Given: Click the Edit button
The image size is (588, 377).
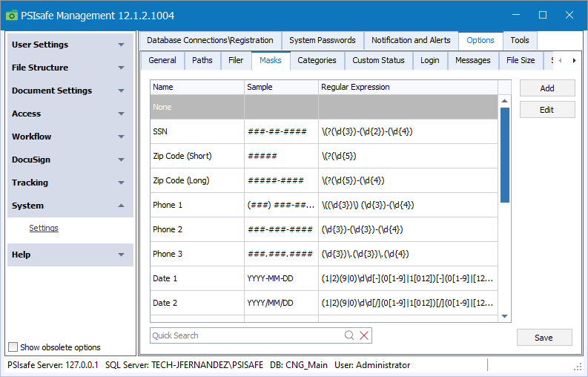Looking at the screenshot, I should pos(547,110).
